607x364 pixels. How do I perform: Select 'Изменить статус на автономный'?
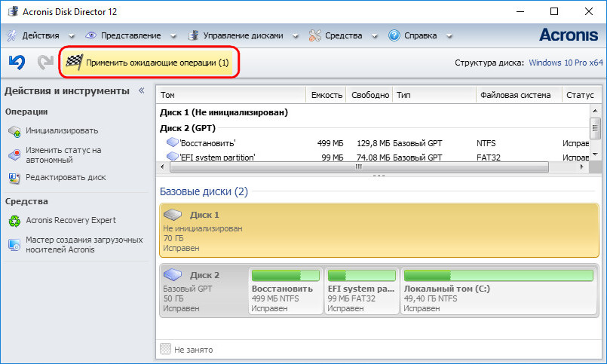tap(63, 154)
